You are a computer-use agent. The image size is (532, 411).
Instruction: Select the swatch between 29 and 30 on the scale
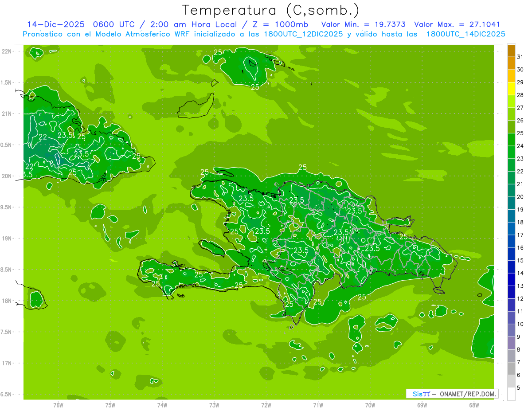tap(511, 76)
